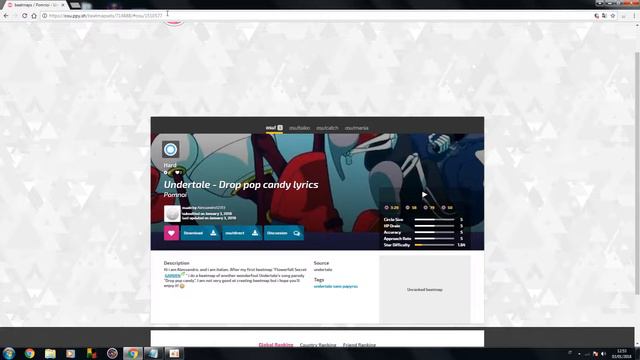The width and height of the screenshot is (640, 360).
Task: Open the mapper's avatar thumbnail
Action: point(172,214)
